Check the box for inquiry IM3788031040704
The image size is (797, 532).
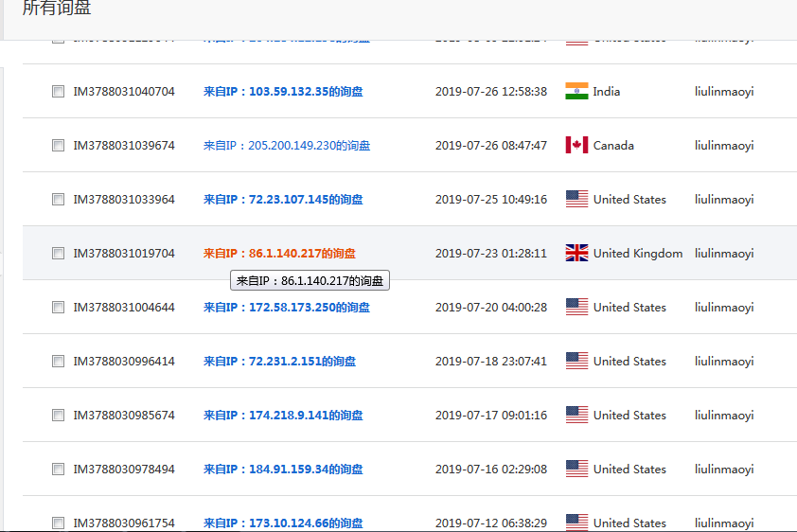58,92
